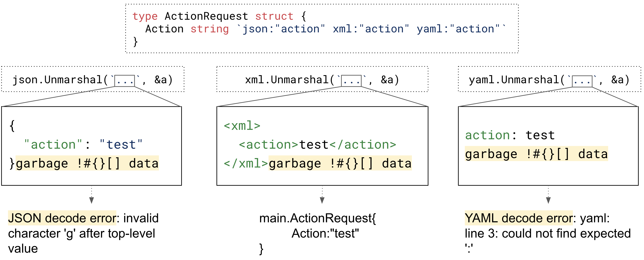Expand the ellipsis box in json.Unmarshal call
This screenshot has width=644, height=260.
point(125,81)
